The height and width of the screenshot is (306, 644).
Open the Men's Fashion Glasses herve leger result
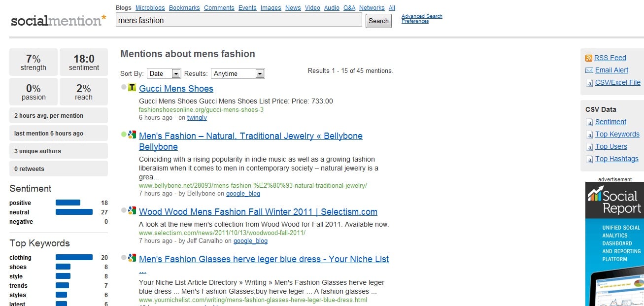point(264,265)
